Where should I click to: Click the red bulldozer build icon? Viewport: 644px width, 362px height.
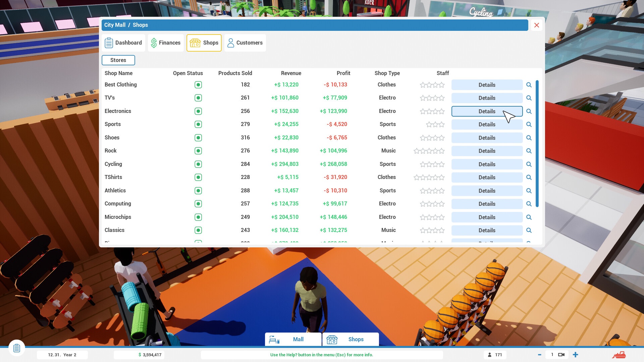click(x=619, y=355)
